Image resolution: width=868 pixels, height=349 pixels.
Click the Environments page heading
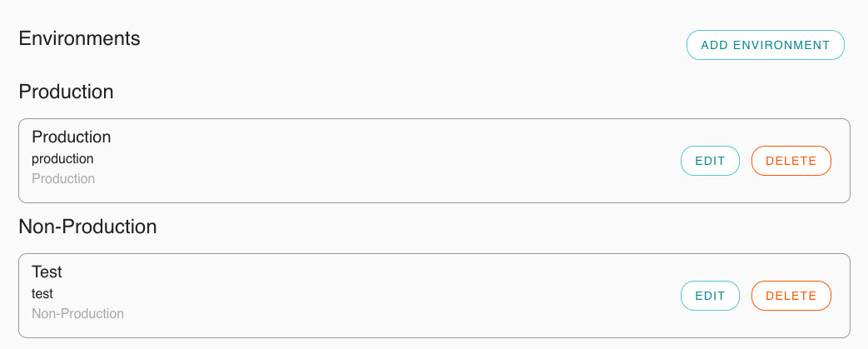tap(79, 38)
